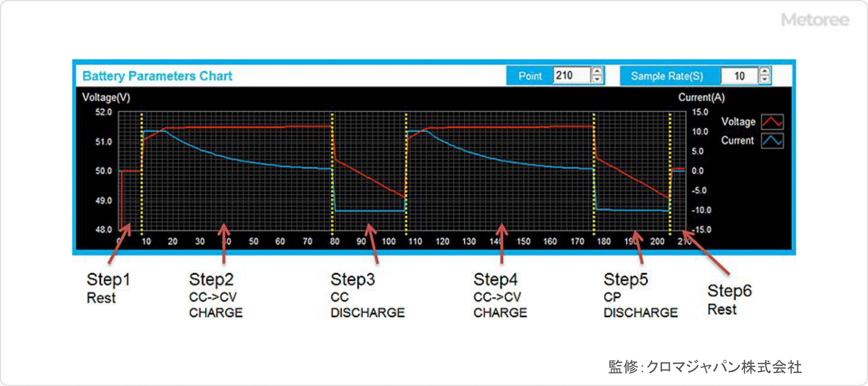Click the 130 time axis tick label

tap(469, 241)
